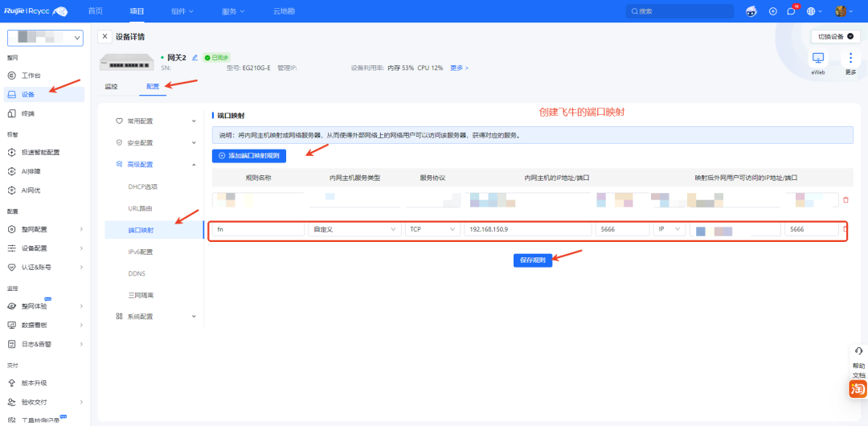Image resolution: width=868 pixels, height=426 pixels.
Task: Expand 整网配置 in the sidebar
Action: [x=44, y=229]
